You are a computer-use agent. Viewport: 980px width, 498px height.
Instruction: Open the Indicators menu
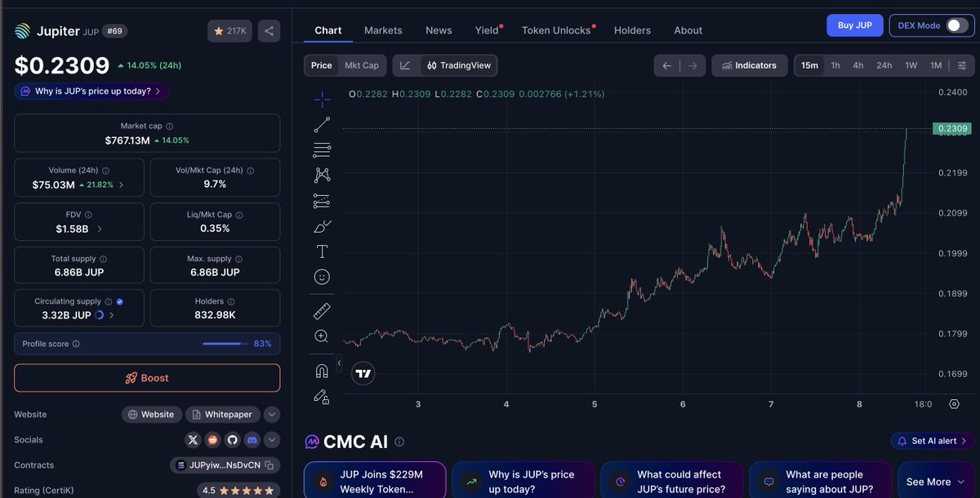750,65
